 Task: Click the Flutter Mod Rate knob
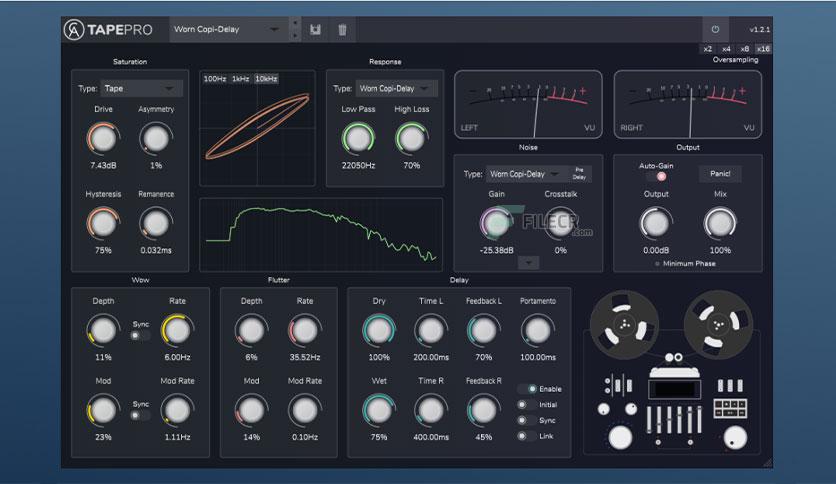click(x=304, y=410)
